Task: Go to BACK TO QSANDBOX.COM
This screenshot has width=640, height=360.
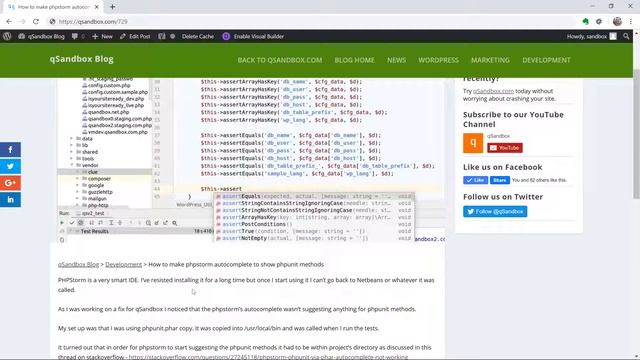Action: click(280, 60)
